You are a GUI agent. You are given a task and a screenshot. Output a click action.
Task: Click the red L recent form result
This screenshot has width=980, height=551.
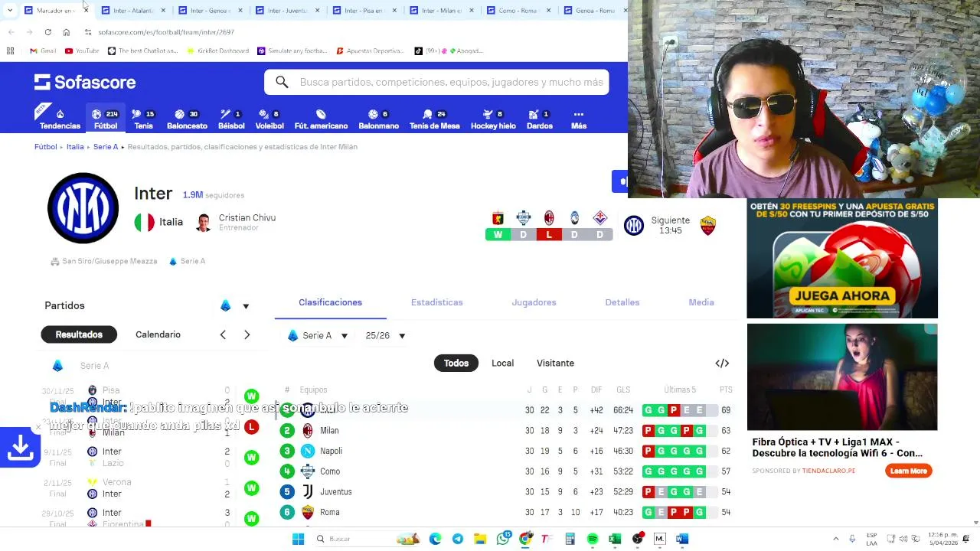(x=549, y=234)
